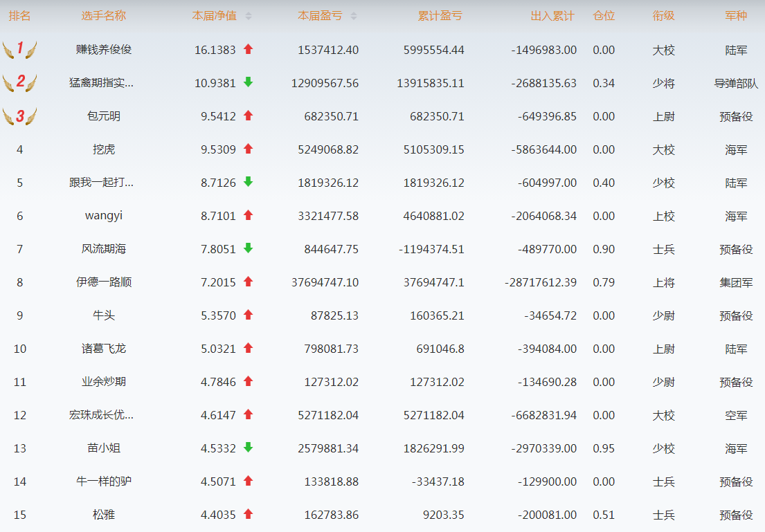Select the value 13915835.11

[431, 84]
